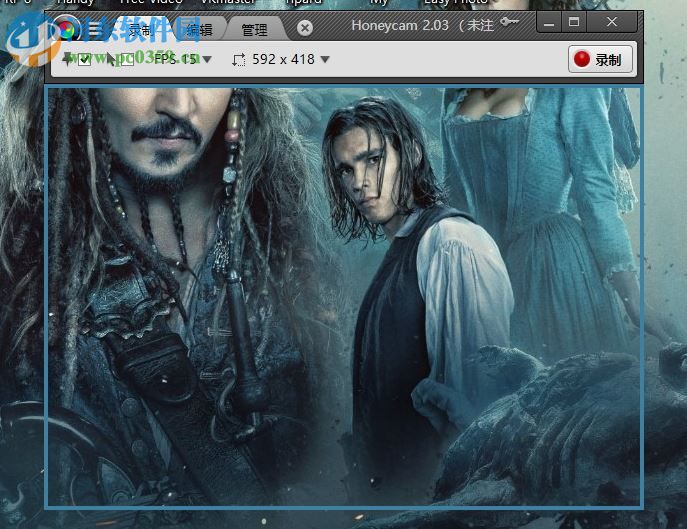Image resolution: width=687 pixels, height=529 pixels.
Task: Switch to the 管理 tab
Action: tap(255, 30)
